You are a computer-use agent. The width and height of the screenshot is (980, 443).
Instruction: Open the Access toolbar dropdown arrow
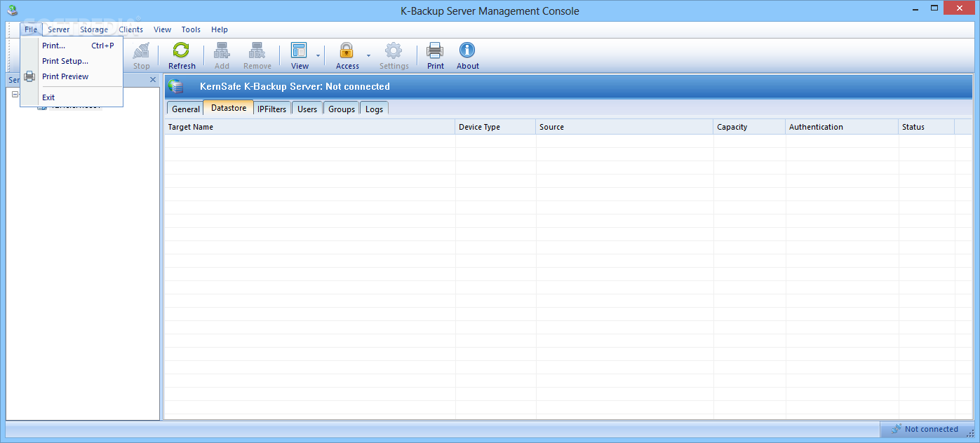pyautogui.click(x=368, y=55)
